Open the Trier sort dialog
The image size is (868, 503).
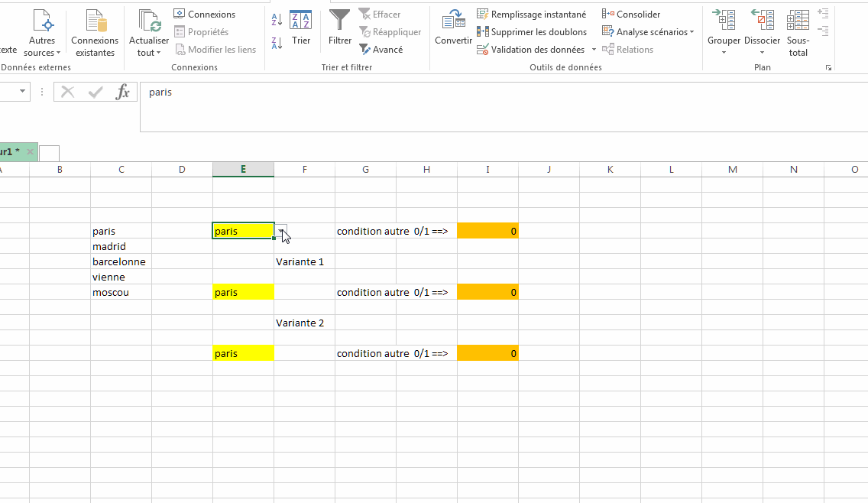tap(301, 28)
